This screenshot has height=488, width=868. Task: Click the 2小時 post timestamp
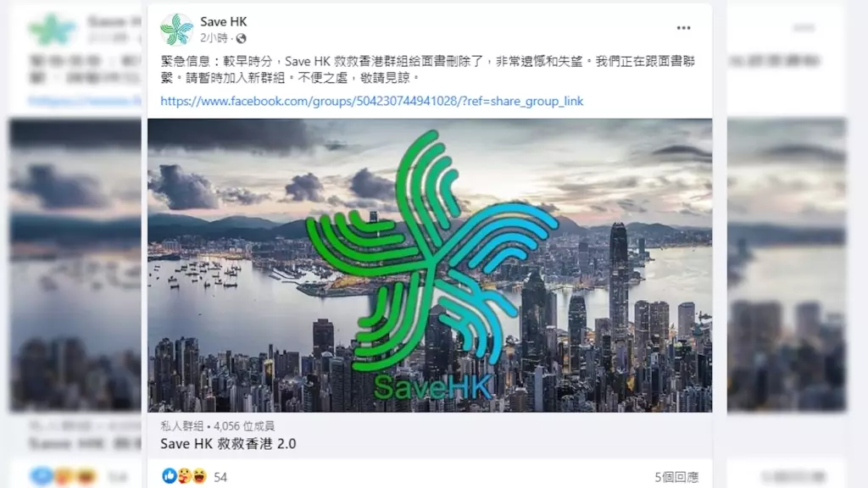click(x=214, y=37)
